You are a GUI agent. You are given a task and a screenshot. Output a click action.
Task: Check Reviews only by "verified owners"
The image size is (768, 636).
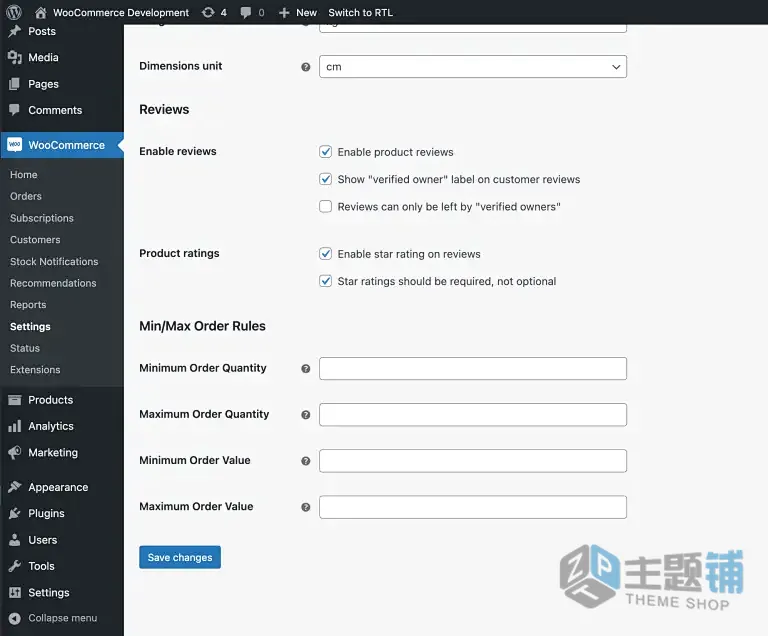325,206
